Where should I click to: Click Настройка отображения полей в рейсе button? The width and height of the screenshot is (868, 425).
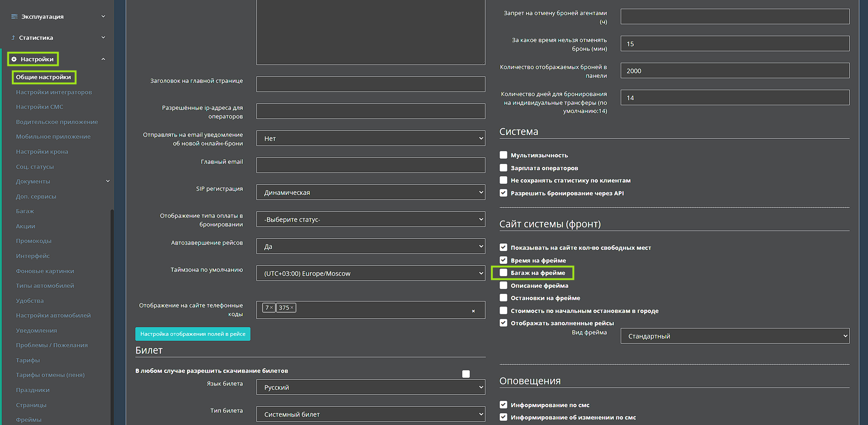192,334
